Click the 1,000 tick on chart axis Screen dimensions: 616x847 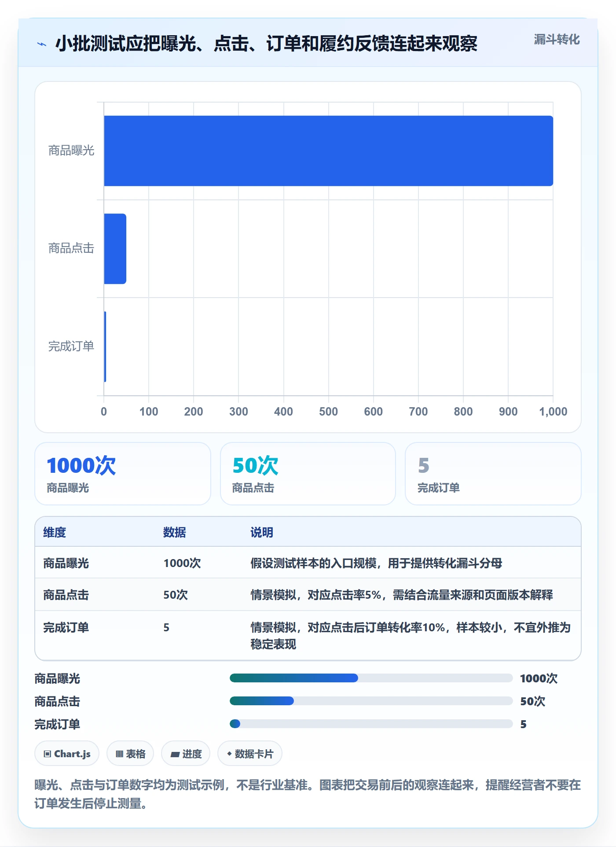pos(553,412)
